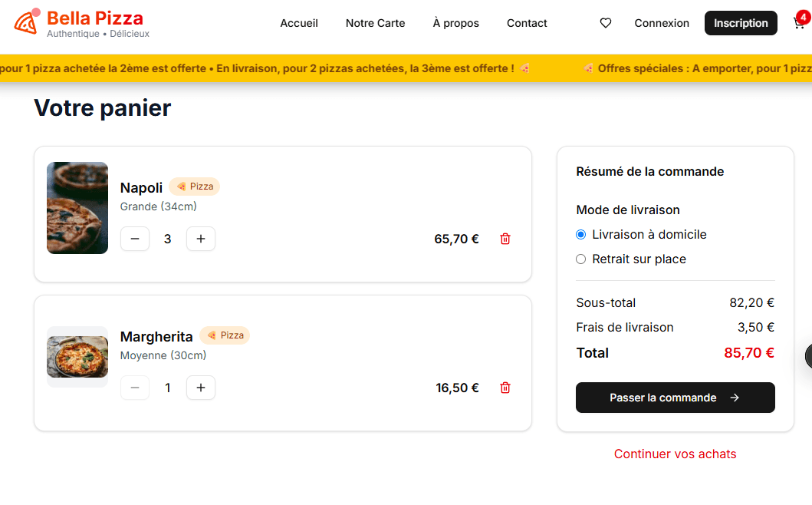This screenshot has height=505, width=812.
Task: Click the plus icon beside Margherita
Action: point(200,388)
